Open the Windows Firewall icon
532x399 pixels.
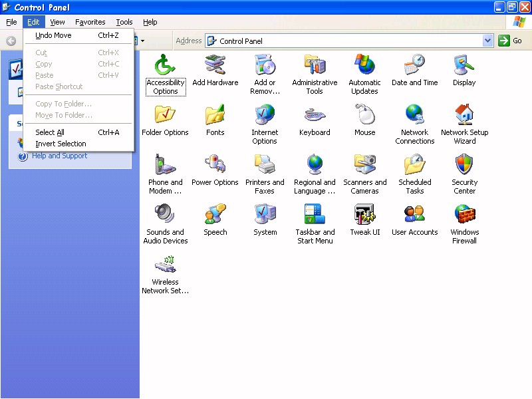pos(464,213)
